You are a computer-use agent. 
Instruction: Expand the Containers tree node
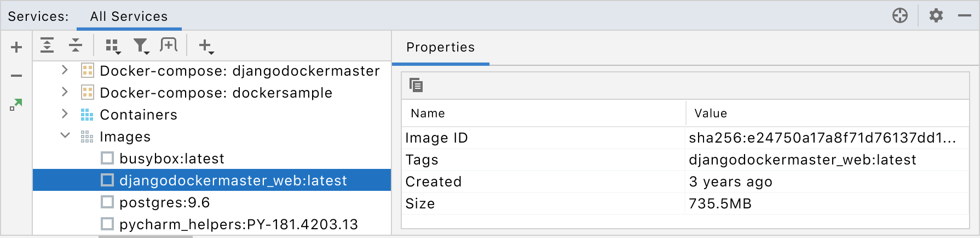(x=65, y=114)
